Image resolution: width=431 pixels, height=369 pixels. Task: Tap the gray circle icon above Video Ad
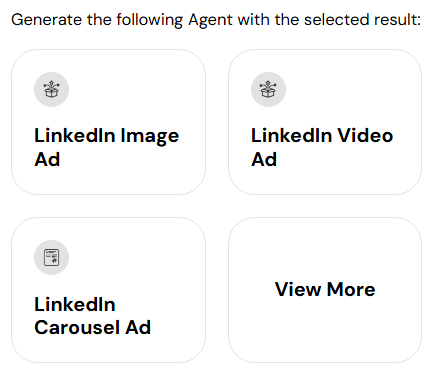coord(268,89)
